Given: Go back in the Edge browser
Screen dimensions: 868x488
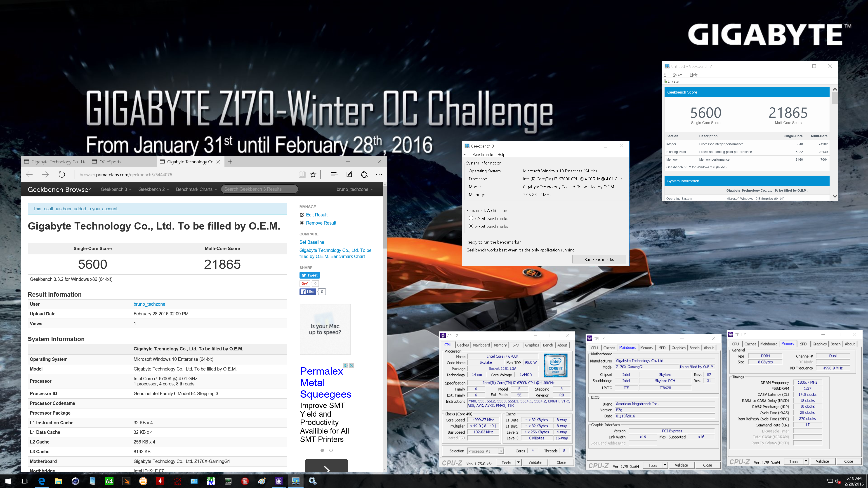Looking at the screenshot, I should coord(29,174).
